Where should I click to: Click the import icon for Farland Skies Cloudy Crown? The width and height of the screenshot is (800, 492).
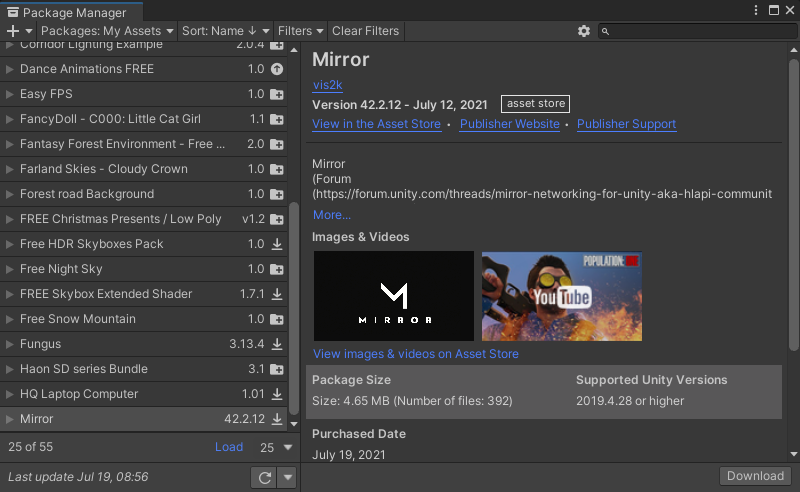(x=277, y=169)
